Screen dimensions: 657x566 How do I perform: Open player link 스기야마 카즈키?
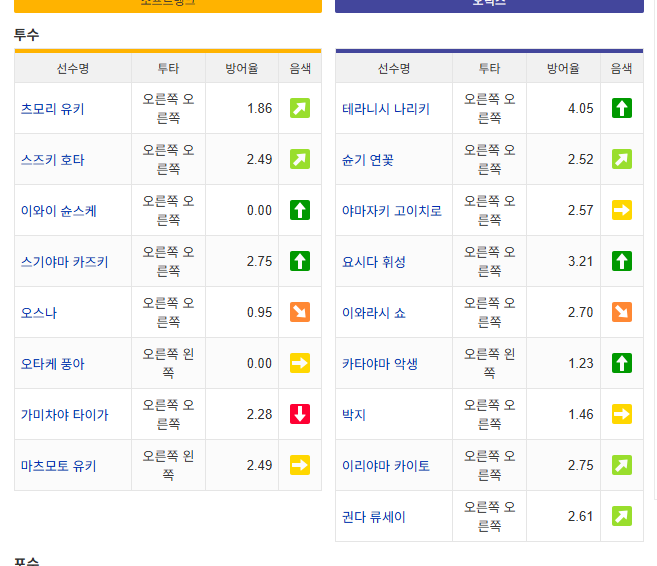[x=65, y=262]
